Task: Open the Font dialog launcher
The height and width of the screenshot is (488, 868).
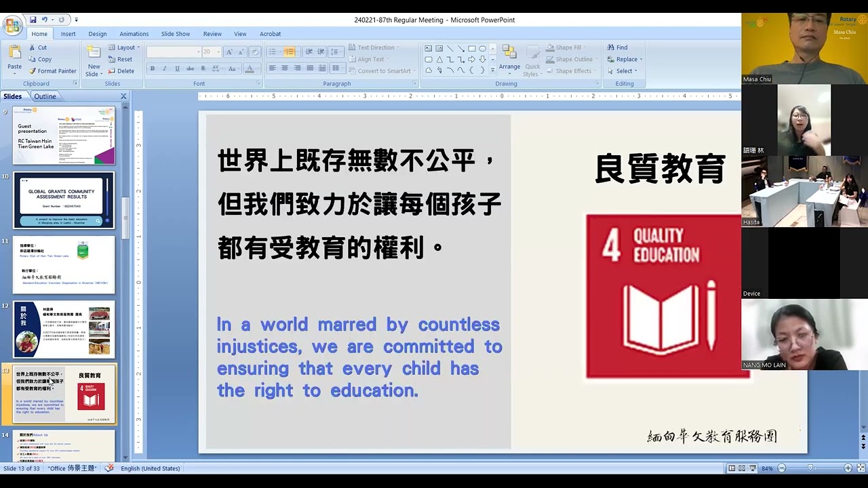Action: pyautogui.click(x=258, y=83)
